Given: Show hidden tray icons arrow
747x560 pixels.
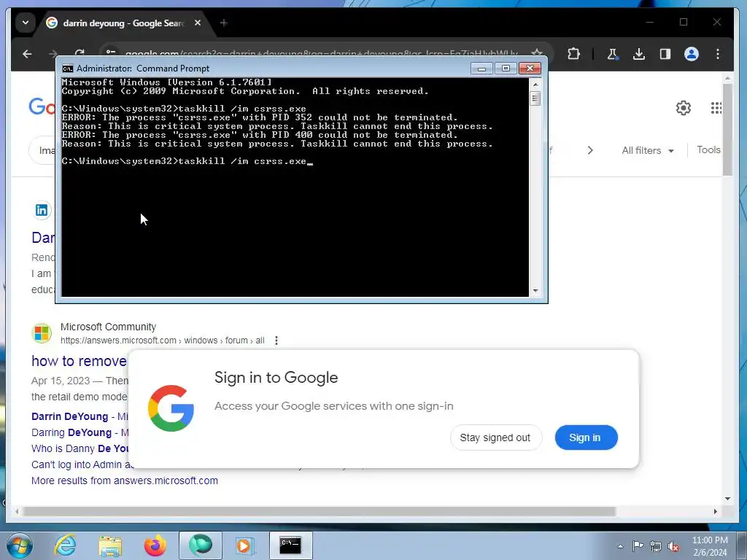Looking at the screenshot, I should pyautogui.click(x=620, y=546).
